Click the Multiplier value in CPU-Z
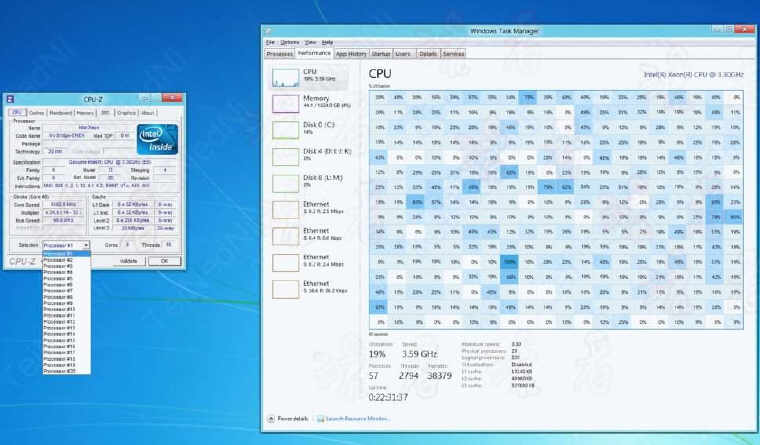Viewport: 760px width, 445px height. pos(63,212)
